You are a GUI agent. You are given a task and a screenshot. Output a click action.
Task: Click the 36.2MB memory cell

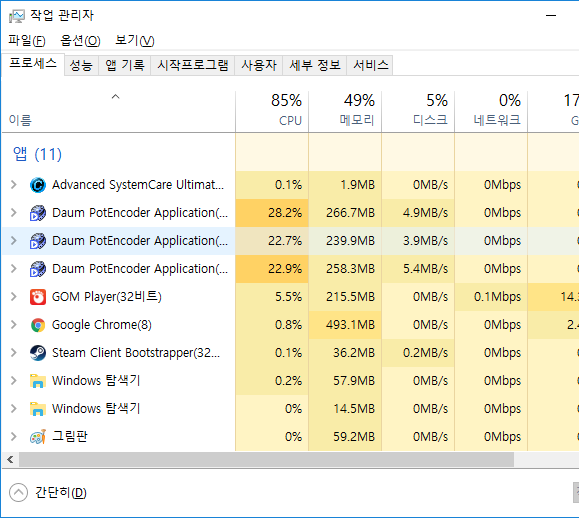345,353
